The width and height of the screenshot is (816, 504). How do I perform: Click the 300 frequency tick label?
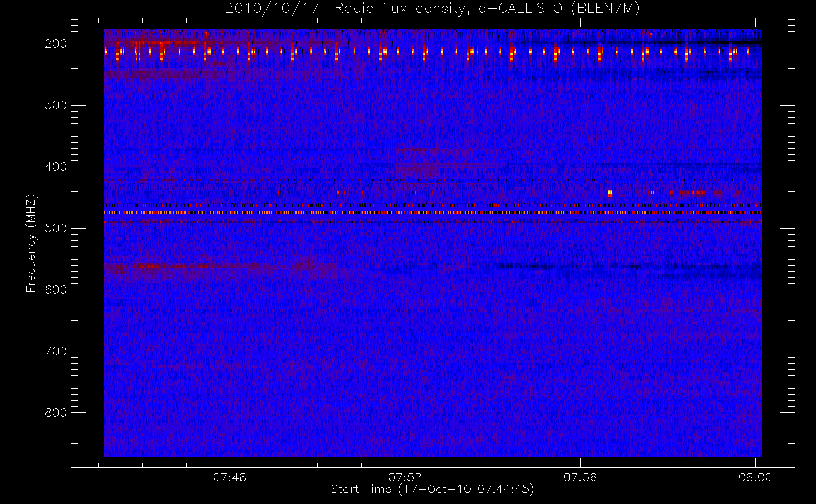56,105
